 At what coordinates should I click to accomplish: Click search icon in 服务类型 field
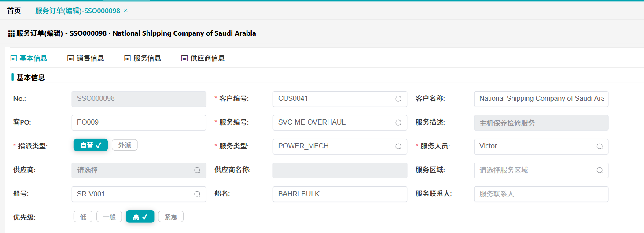pyautogui.click(x=398, y=147)
